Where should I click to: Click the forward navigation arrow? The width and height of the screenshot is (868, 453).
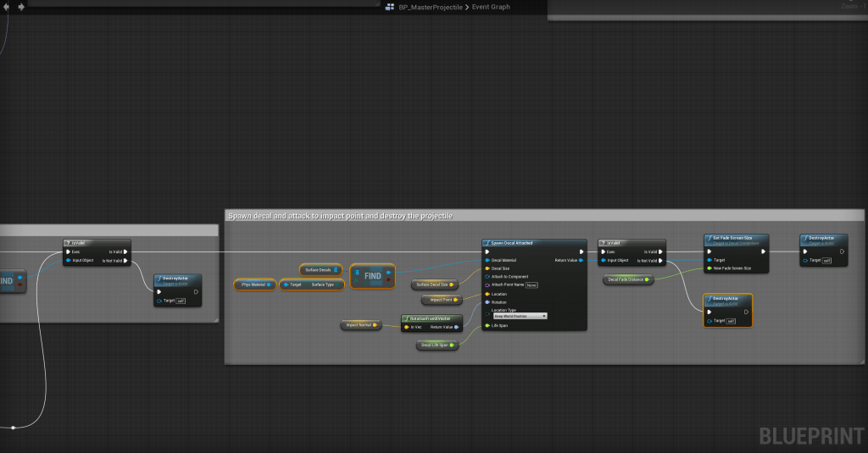(x=20, y=7)
